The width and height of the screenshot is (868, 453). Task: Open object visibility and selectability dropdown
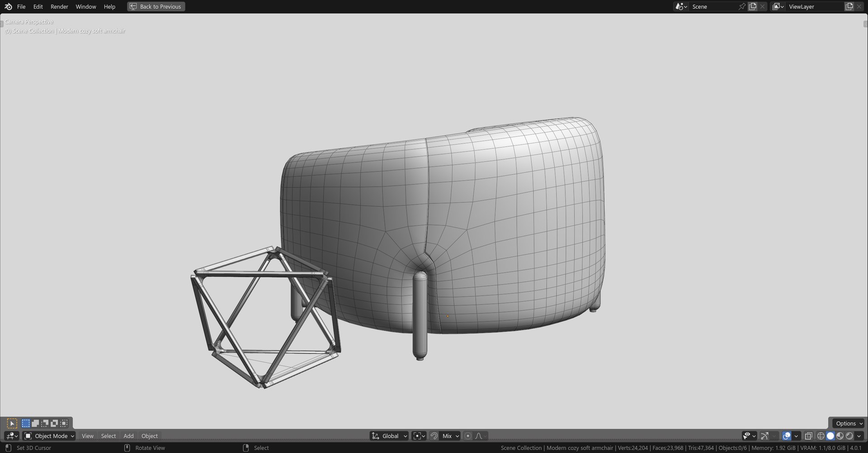749,436
